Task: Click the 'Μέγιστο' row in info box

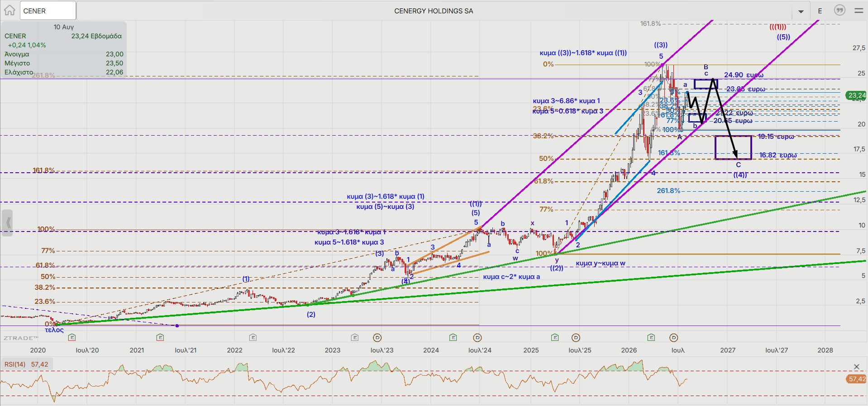Action: pos(64,63)
